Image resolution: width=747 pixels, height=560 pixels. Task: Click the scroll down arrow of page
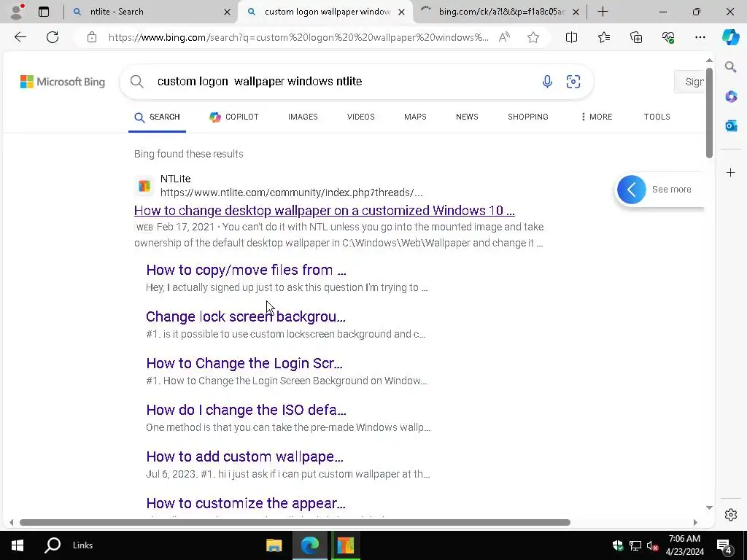click(x=709, y=507)
